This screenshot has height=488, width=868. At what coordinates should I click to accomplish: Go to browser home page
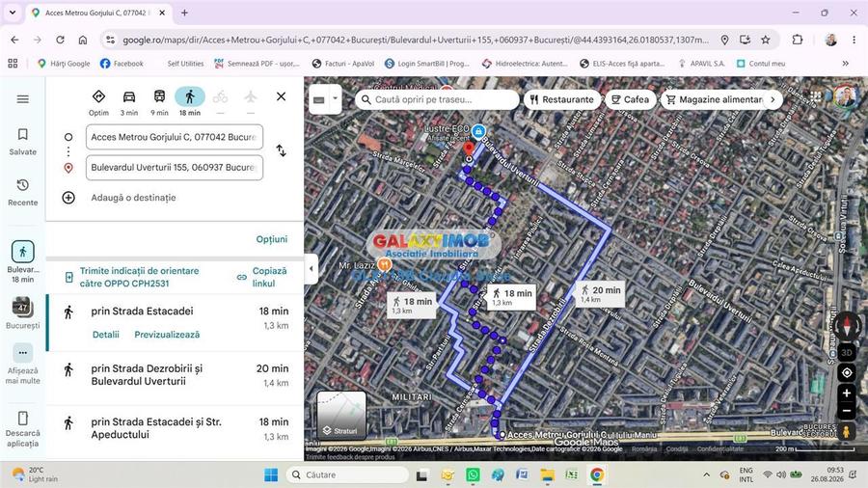pyautogui.click(x=83, y=40)
